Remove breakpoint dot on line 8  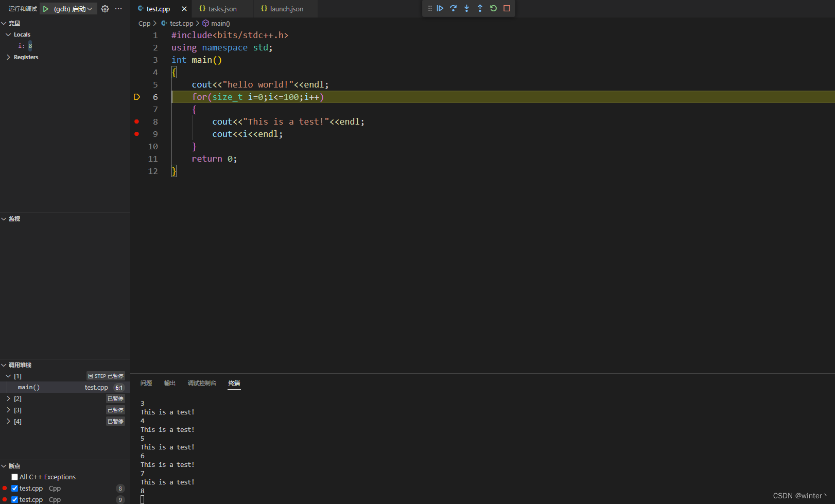pyautogui.click(x=137, y=121)
